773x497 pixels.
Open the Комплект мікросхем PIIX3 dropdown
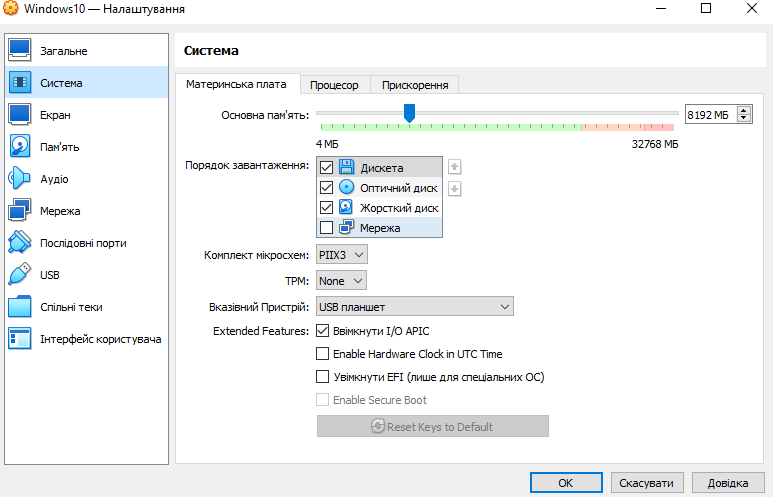[342, 255]
